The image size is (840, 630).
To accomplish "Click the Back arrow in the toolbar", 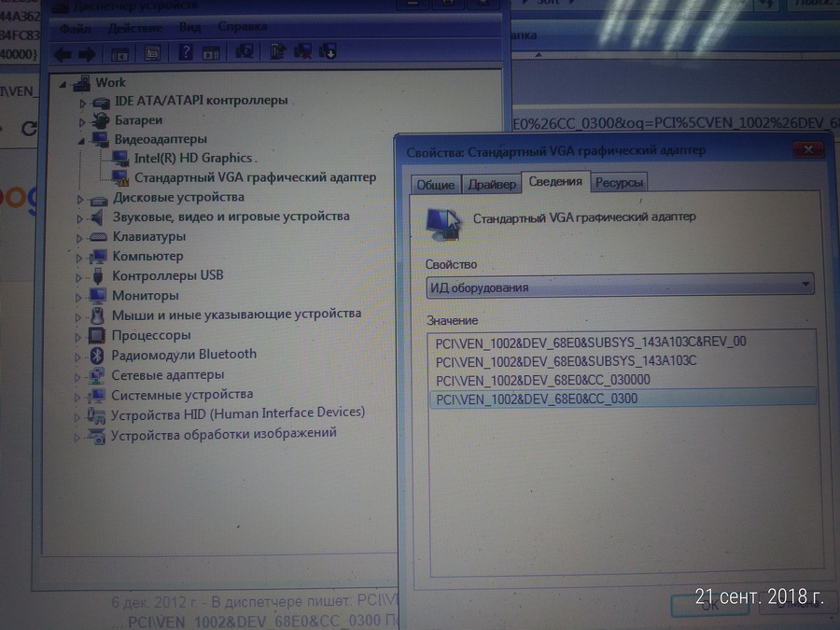I will point(63,52).
